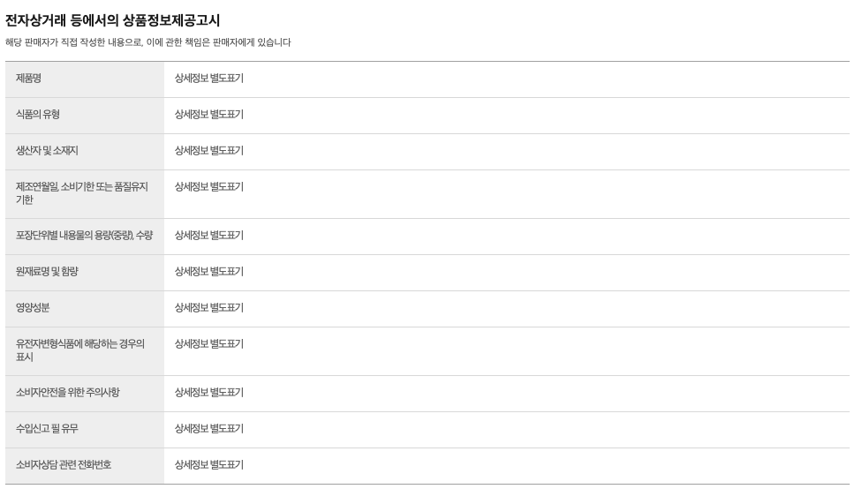The width and height of the screenshot is (862, 504).
Task: Select the 소비자안전을 위한 주의사항 label
Action: (68, 393)
